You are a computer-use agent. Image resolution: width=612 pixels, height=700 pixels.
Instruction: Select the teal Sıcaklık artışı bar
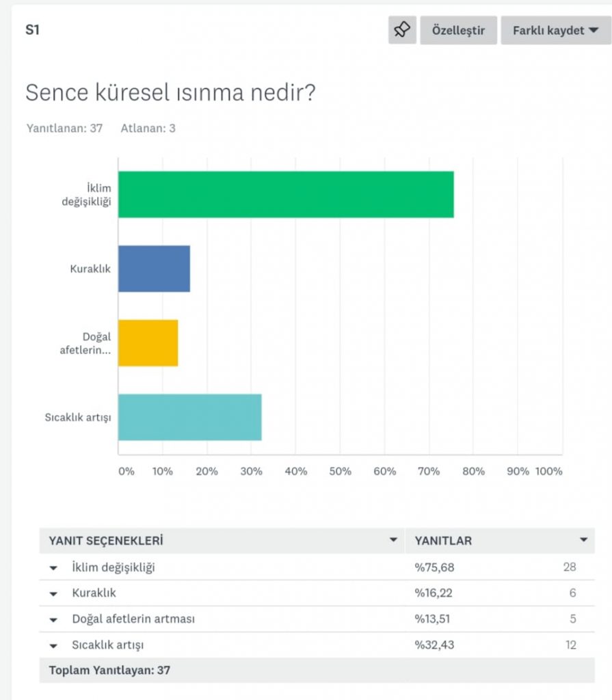[x=191, y=417]
